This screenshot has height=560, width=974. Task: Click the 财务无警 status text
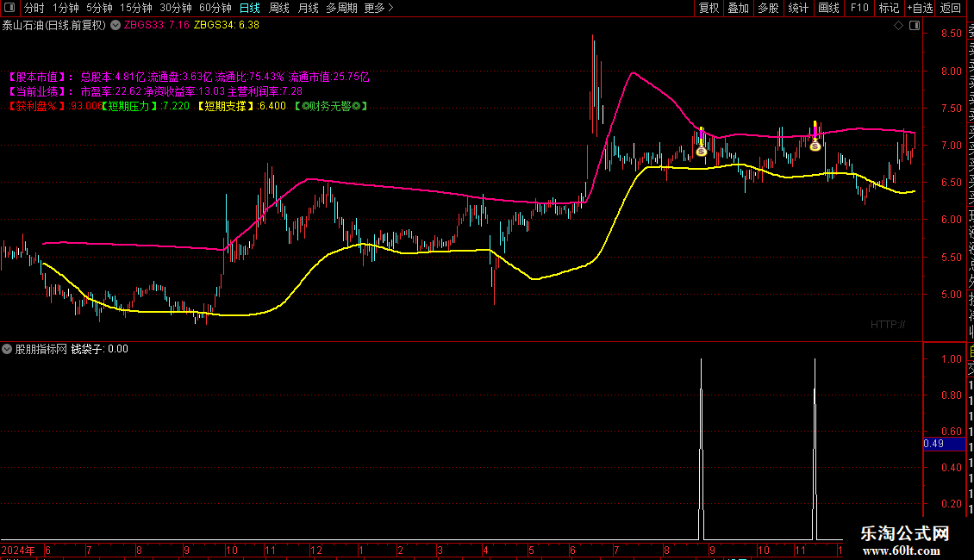(331, 106)
